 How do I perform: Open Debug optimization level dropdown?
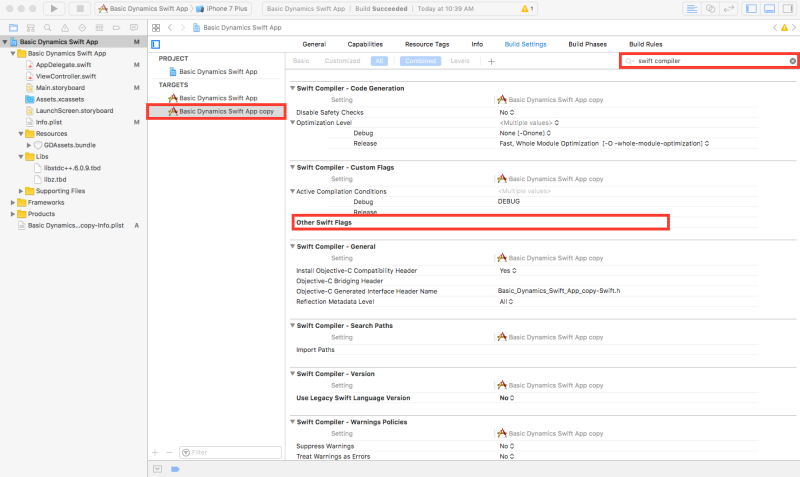(x=525, y=133)
